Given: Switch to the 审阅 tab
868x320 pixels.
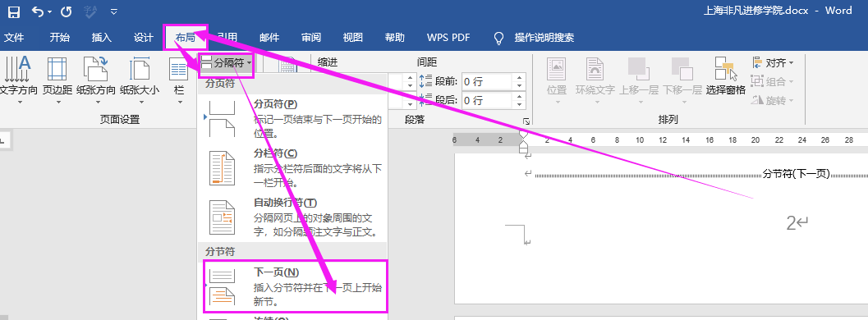Looking at the screenshot, I should click(x=311, y=38).
